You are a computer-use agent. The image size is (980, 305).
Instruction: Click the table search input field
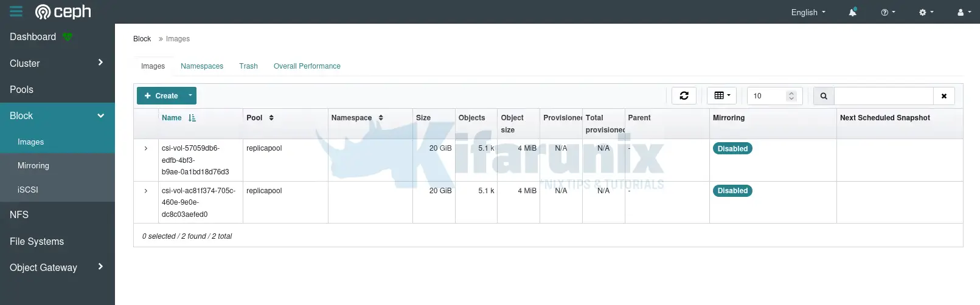883,96
